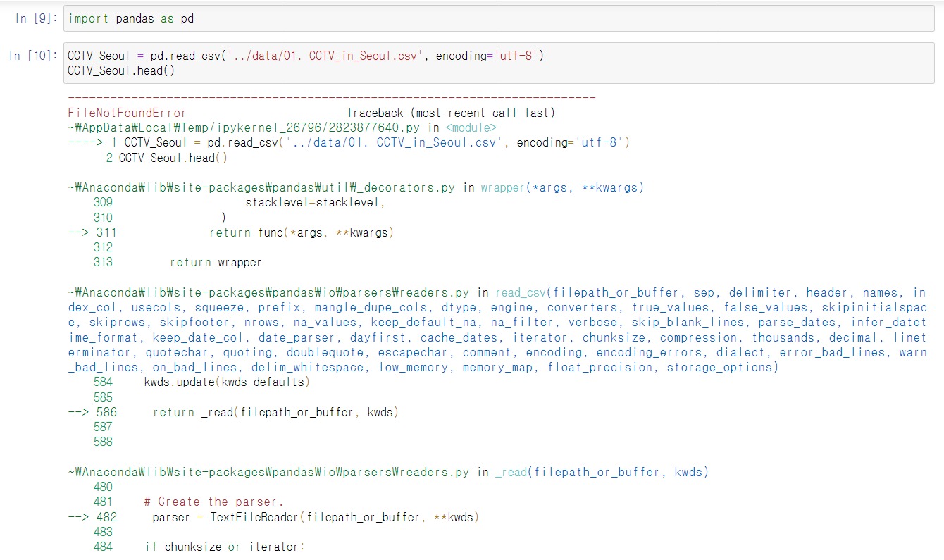The image size is (944, 560).
Task: Click '_read(filepath_or_buffer, kwds)' frame header
Action: 602,472
